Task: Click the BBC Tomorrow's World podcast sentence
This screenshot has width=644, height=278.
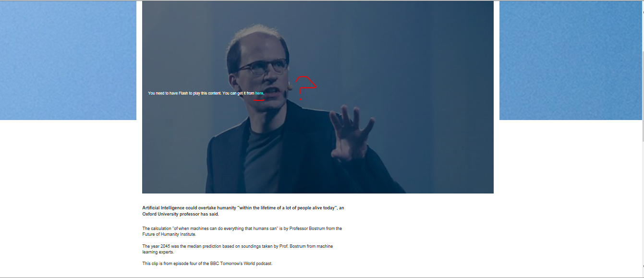Action: tap(207, 264)
